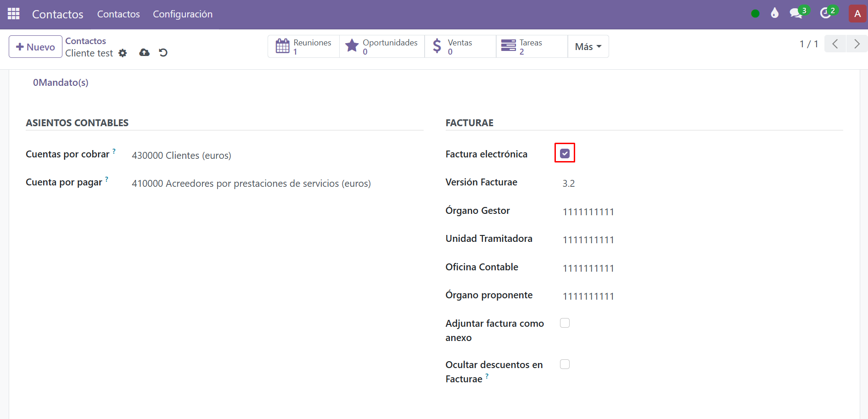Screen dimensions: 868x419
Task: Click the ASIENTOS CONTABLES section heading
Action: [x=77, y=123]
